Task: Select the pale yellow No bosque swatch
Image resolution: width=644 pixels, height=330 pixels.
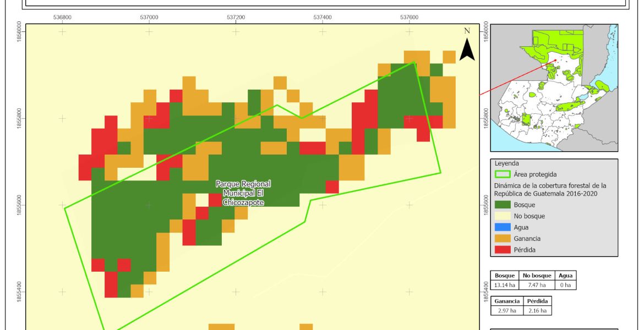Action: coord(501,216)
